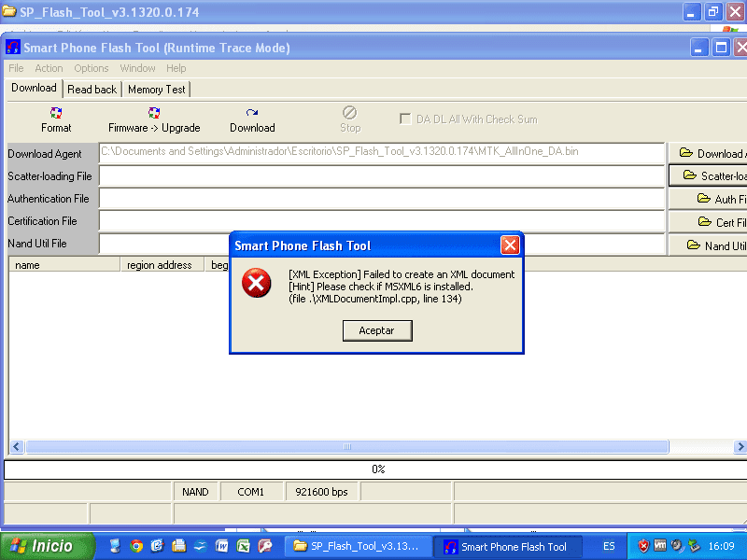Screen dimensions: 747x560
Task: Click the safely remove hardware tray icon
Action: pos(694,546)
